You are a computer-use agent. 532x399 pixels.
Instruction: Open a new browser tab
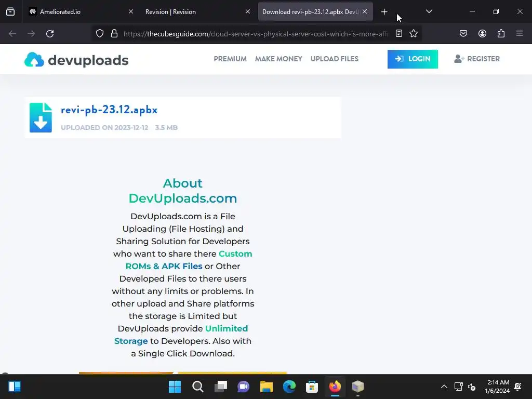(x=384, y=12)
